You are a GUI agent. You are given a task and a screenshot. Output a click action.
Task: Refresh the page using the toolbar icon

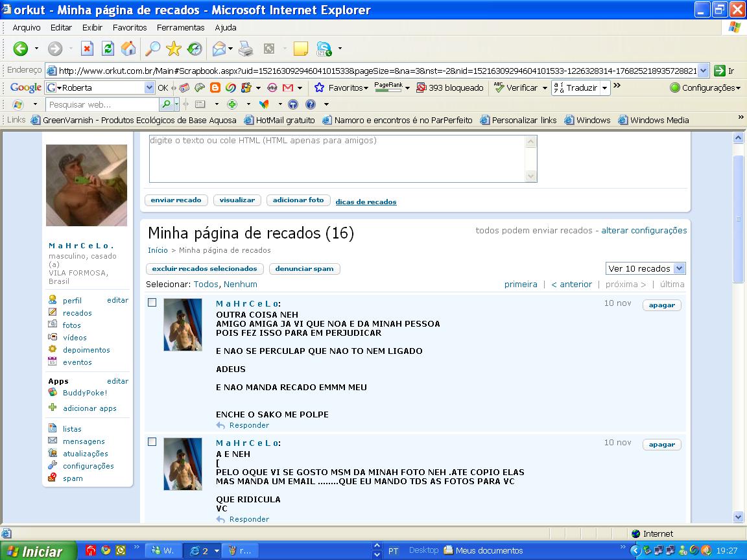coord(108,48)
